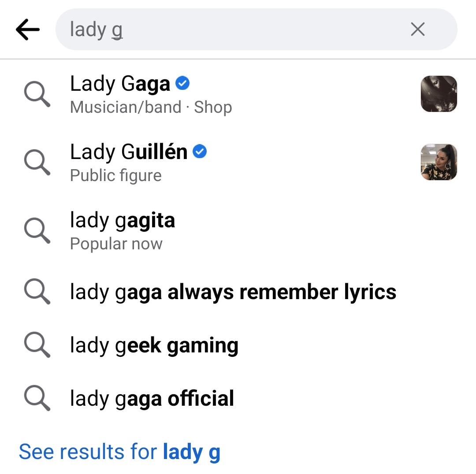Click the magnifier icon beside lady geek gaming
Screen dimensions: 476x474
(37, 345)
